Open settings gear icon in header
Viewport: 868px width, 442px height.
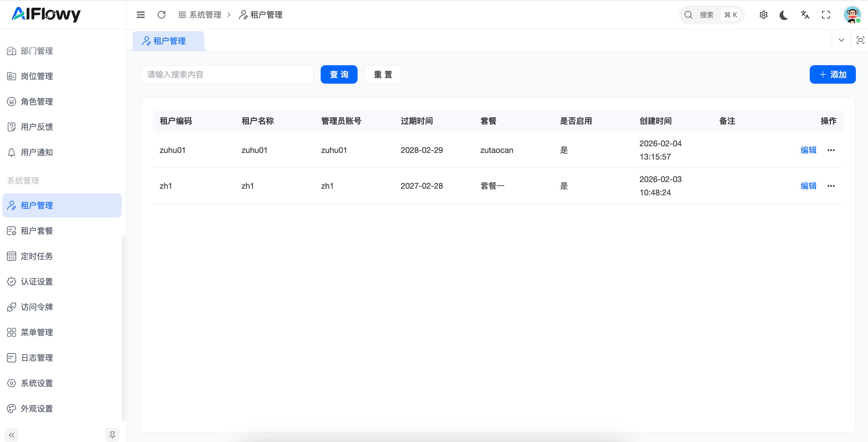point(763,15)
